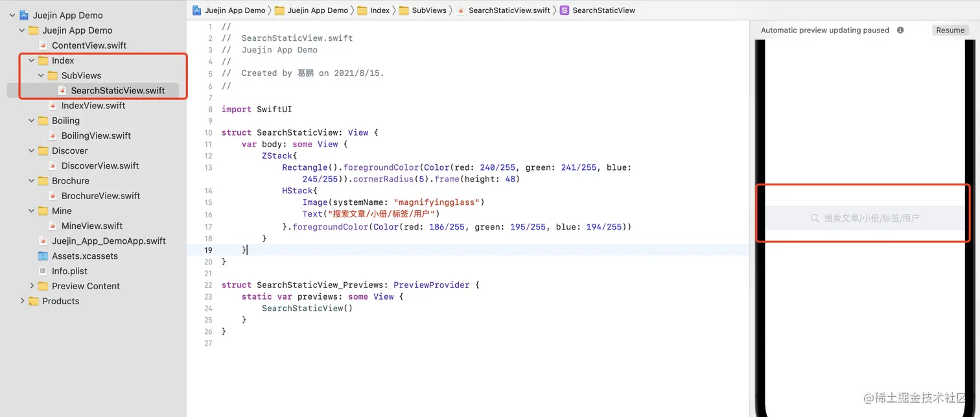Click the 'struct SearchStaticView: View {' line

point(299,132)
